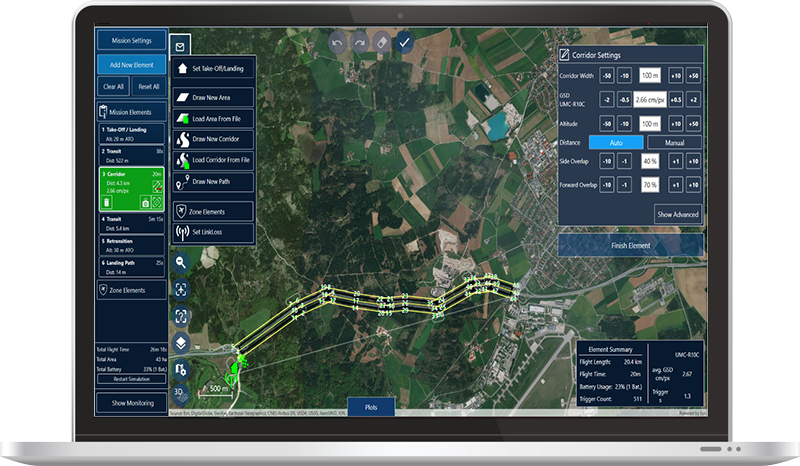Open the map layers icon
This screenshot has width=800, height=466.
[182, 342]
